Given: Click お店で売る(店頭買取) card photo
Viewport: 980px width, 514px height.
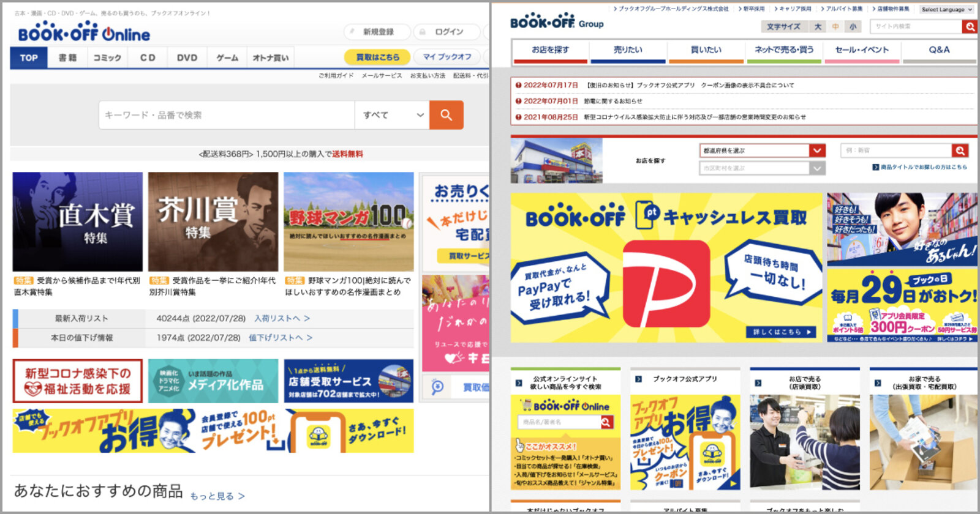Looking at the screenshot, I should click(x=804, y=442).
